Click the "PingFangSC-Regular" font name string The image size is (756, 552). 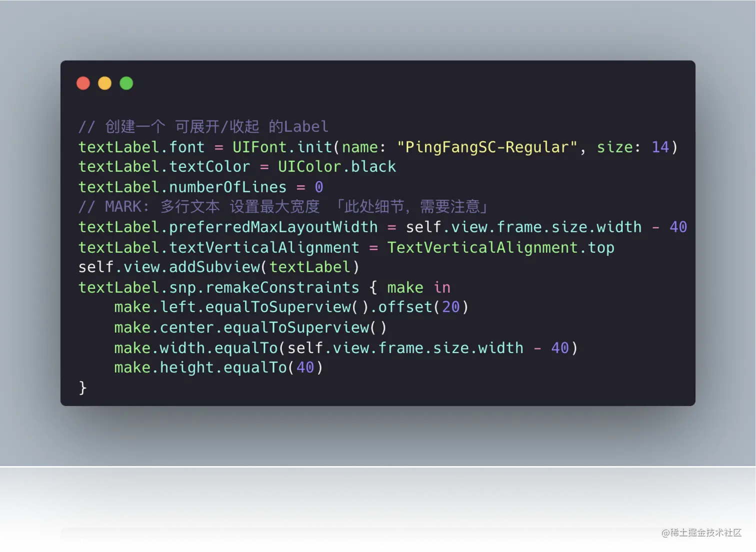[487, 147]
